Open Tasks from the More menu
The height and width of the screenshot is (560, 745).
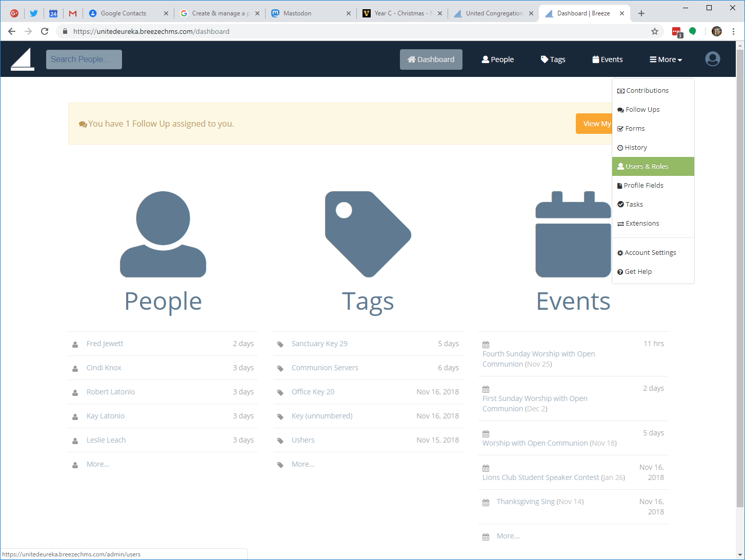[653, 204]
